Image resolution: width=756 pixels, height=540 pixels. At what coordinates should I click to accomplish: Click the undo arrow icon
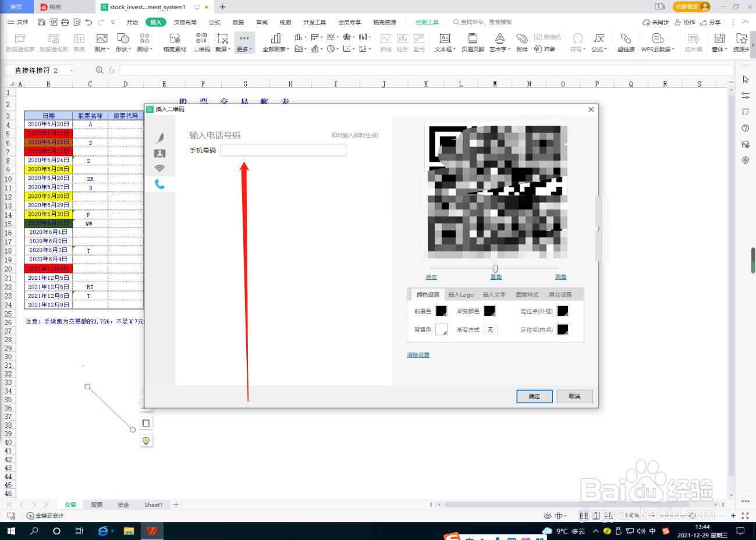88,22
